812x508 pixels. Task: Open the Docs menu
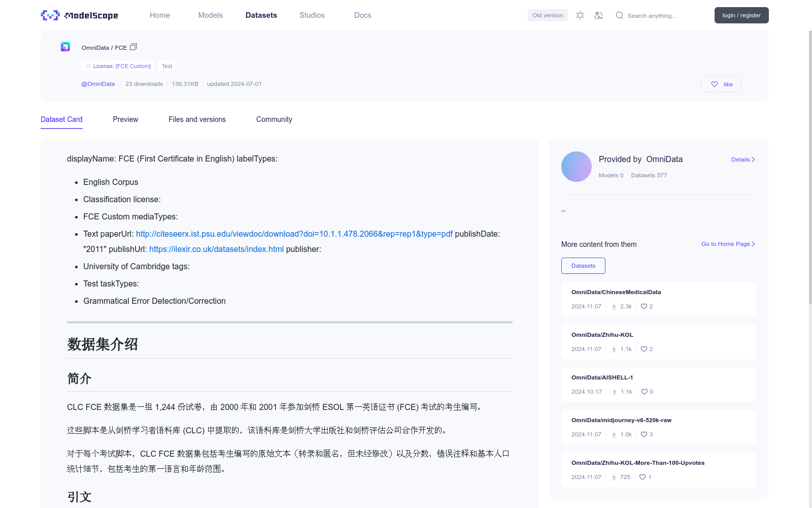click(363, 15)
